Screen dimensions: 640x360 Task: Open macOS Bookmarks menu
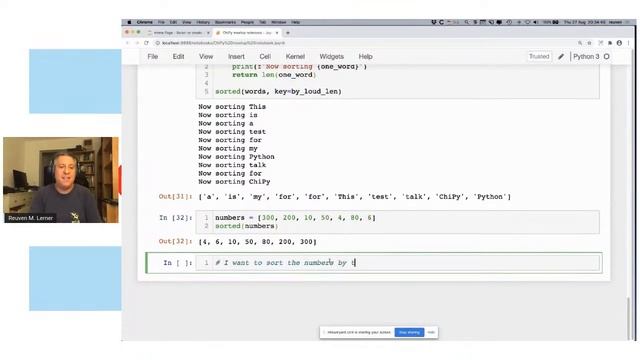click(x=225, y=22)
